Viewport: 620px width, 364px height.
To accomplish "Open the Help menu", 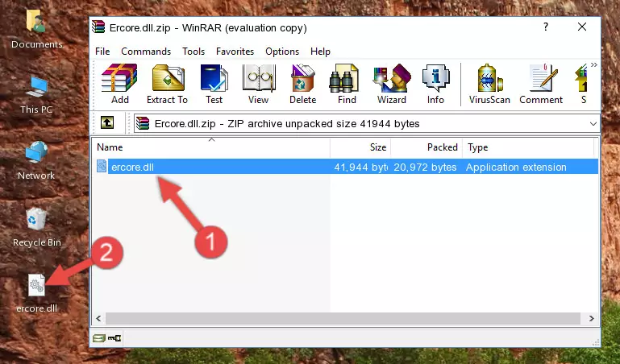I will point(320,52).
